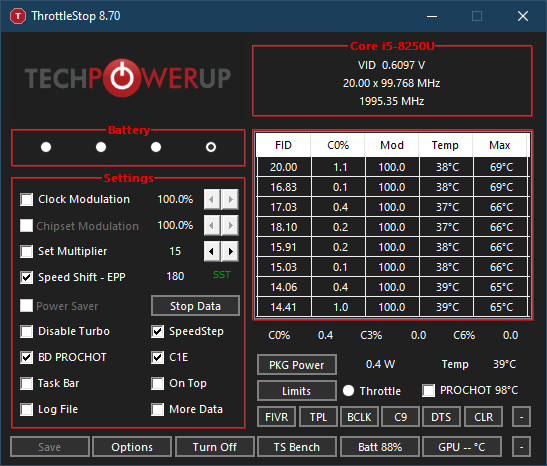
Task: Decrease Chipset Modulation with left arrow
Action: point(212,225)
